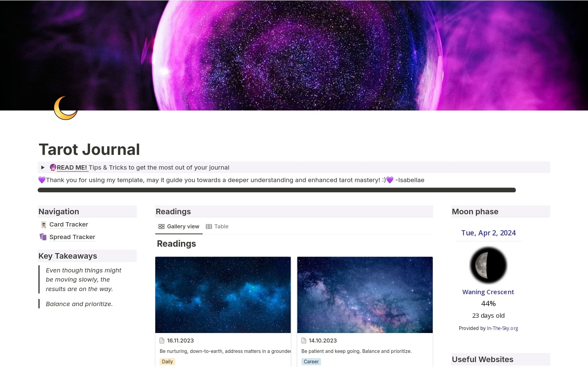Viewport: 588px width, 367px height.
Task: Click the Spread Tracker purple cards icon
Action: coord(43,237)
